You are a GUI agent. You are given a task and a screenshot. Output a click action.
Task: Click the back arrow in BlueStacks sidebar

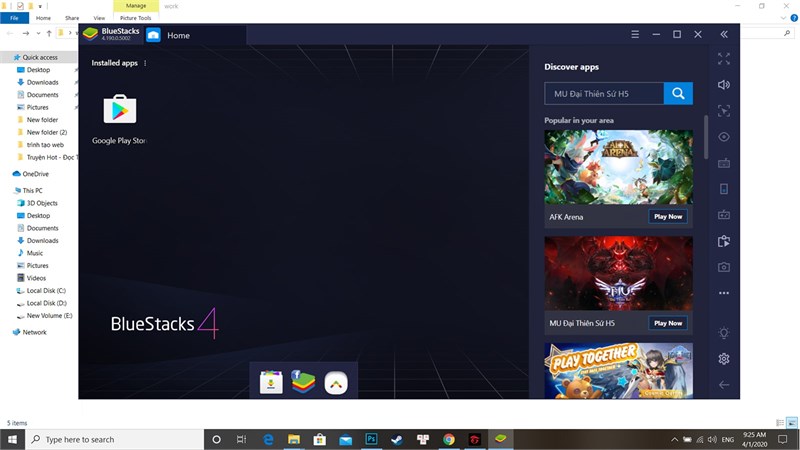coord(723,385)
